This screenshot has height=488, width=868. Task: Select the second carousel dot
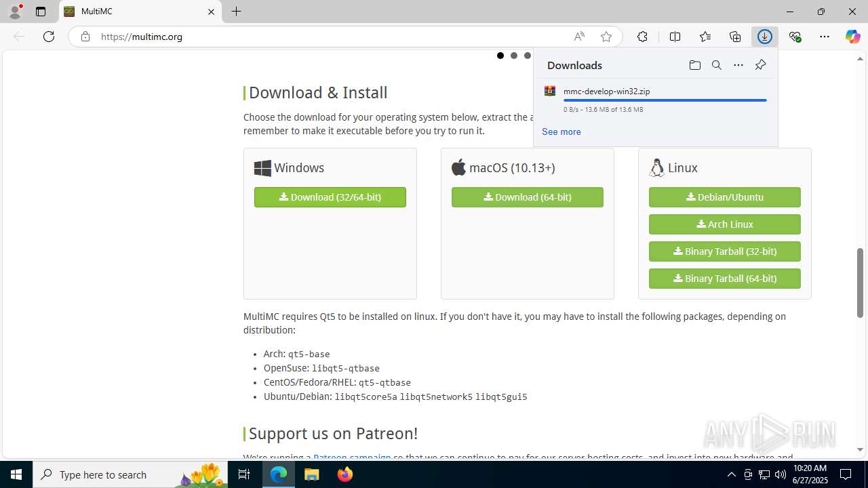click(514, 56)
